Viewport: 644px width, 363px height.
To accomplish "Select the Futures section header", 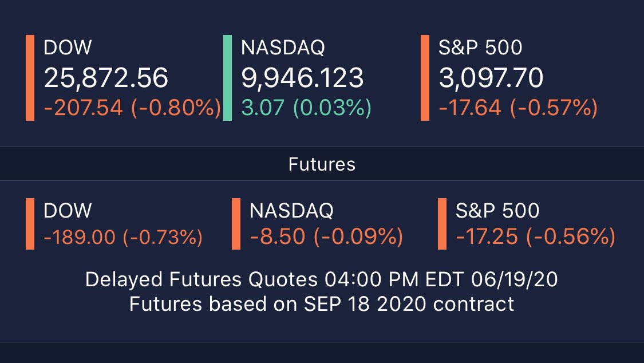I will (322, 165).
